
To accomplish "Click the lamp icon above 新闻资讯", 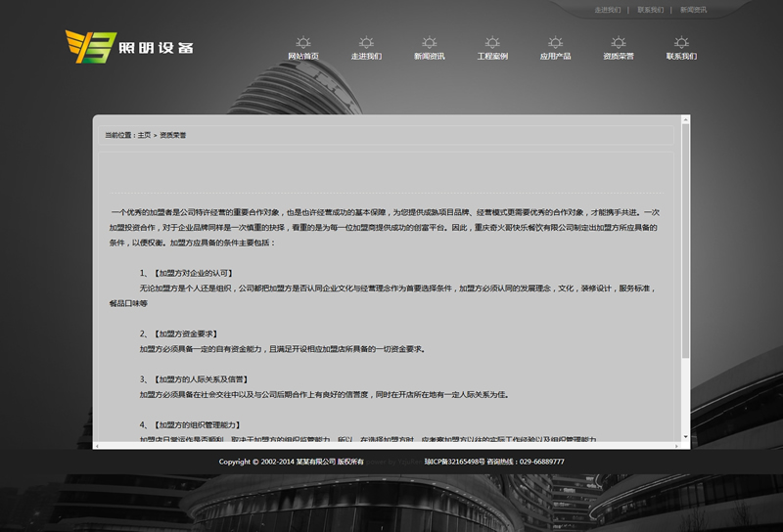I will 429,42.
